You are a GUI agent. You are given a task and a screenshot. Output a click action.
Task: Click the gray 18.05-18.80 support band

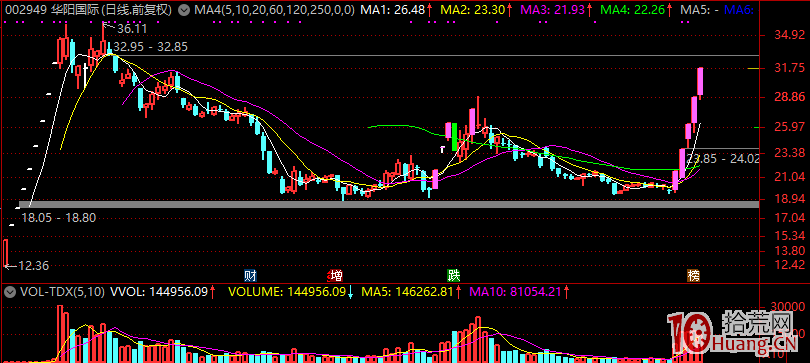point(388,204)
